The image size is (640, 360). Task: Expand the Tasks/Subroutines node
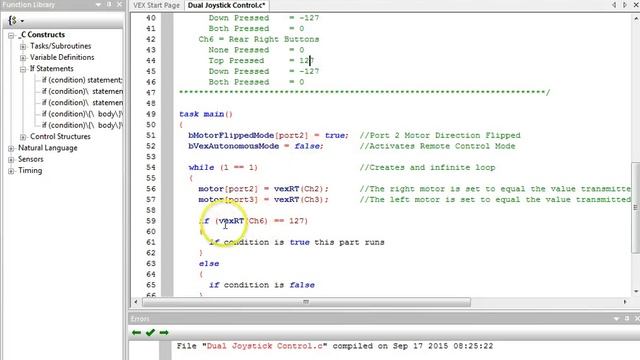(23, 47)
